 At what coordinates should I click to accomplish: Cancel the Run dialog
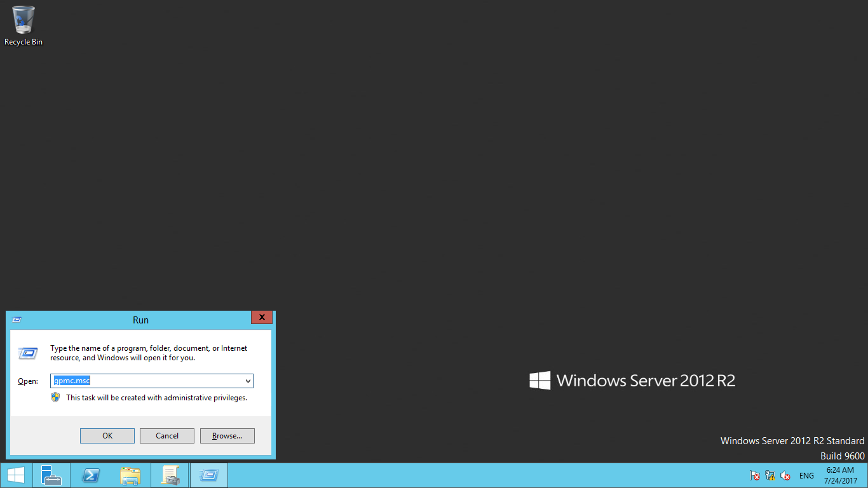166,435
